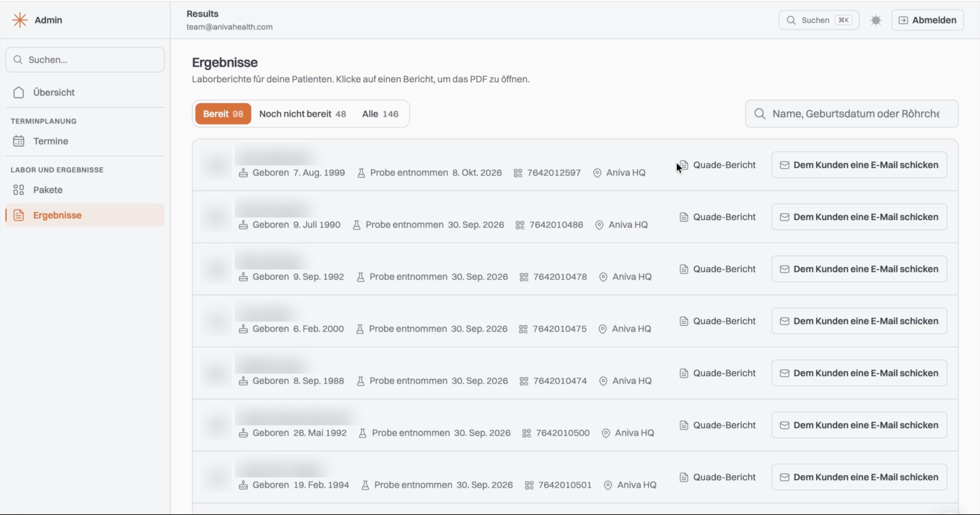Click the magnifier icon in results search
The height and width of the screenshot is (515, 980).
click(760, 114)
